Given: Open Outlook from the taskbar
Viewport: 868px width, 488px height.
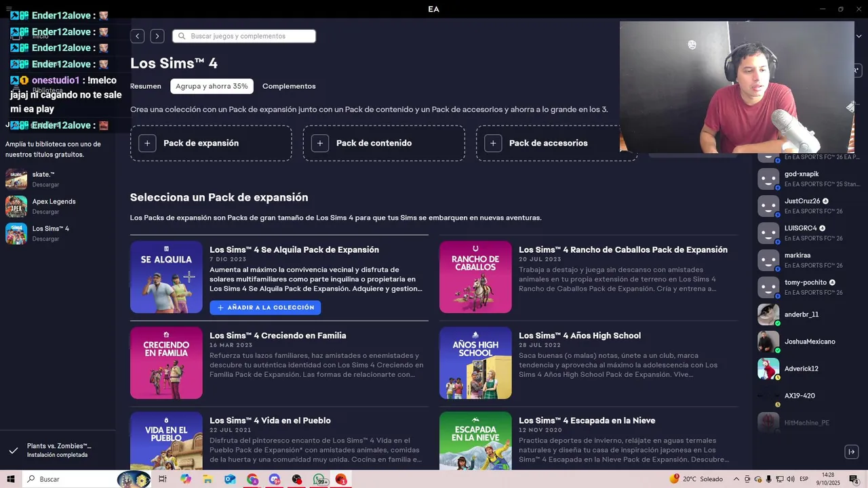Looking at the screenshot, I should tap(230, 479).
